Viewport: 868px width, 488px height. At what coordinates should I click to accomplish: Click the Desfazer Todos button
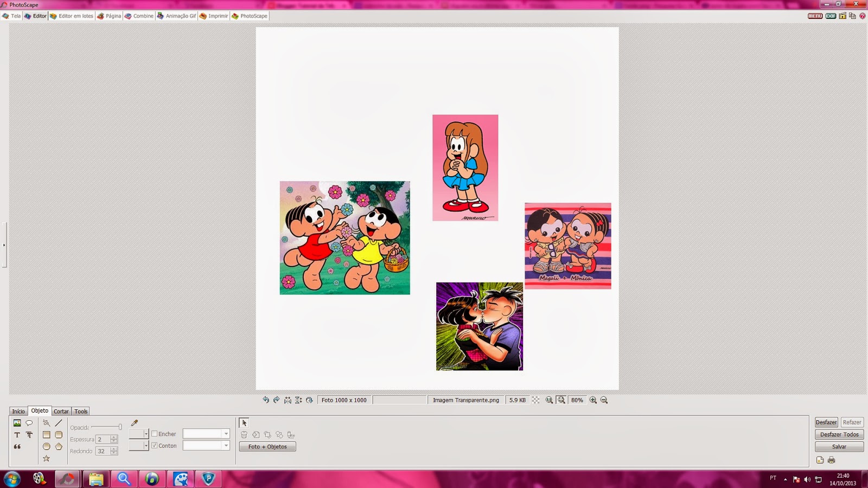[x=839, y=434]
